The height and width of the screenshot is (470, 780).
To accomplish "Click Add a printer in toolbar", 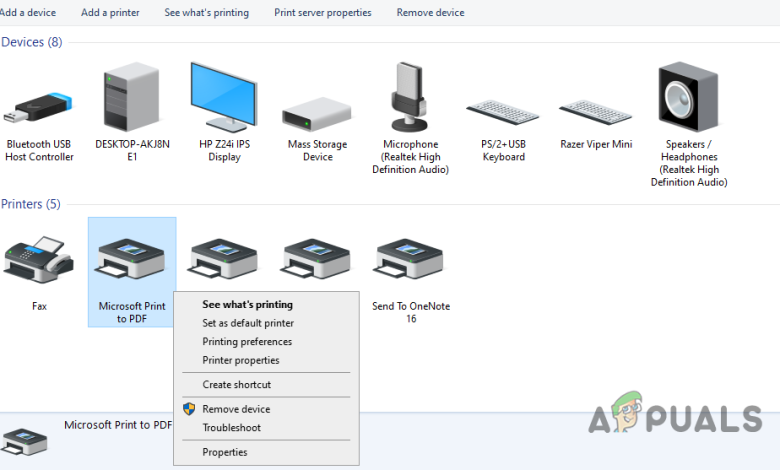I will tap(110, 12).
